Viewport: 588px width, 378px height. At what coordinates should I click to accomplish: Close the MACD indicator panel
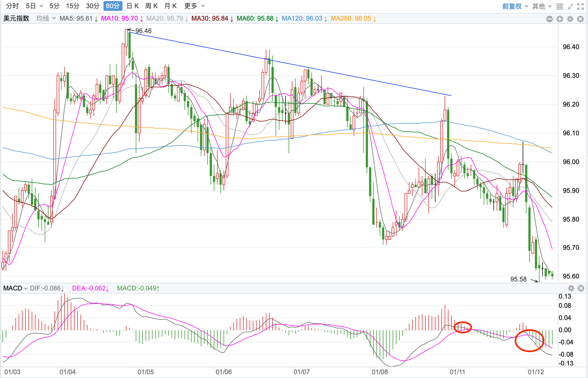click(x=581, y=288)
